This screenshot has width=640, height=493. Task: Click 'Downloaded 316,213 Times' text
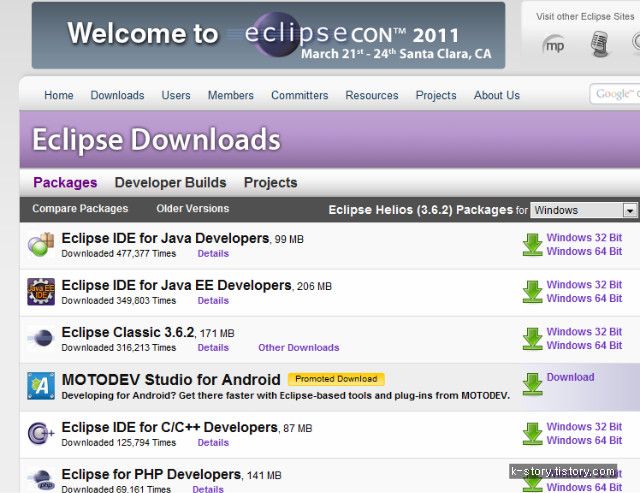(119, 348)
